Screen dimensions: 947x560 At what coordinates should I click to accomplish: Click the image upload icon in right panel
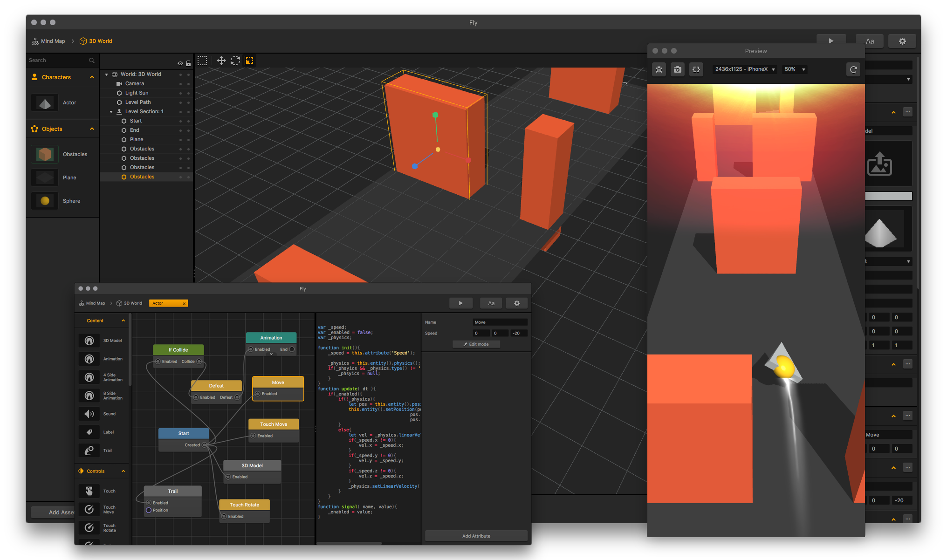[879, 164]
